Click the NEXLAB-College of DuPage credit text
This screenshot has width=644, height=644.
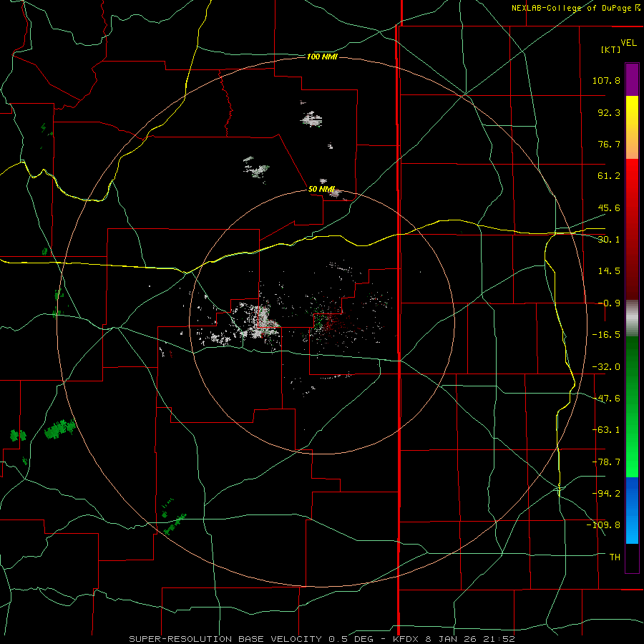point(575,8)
